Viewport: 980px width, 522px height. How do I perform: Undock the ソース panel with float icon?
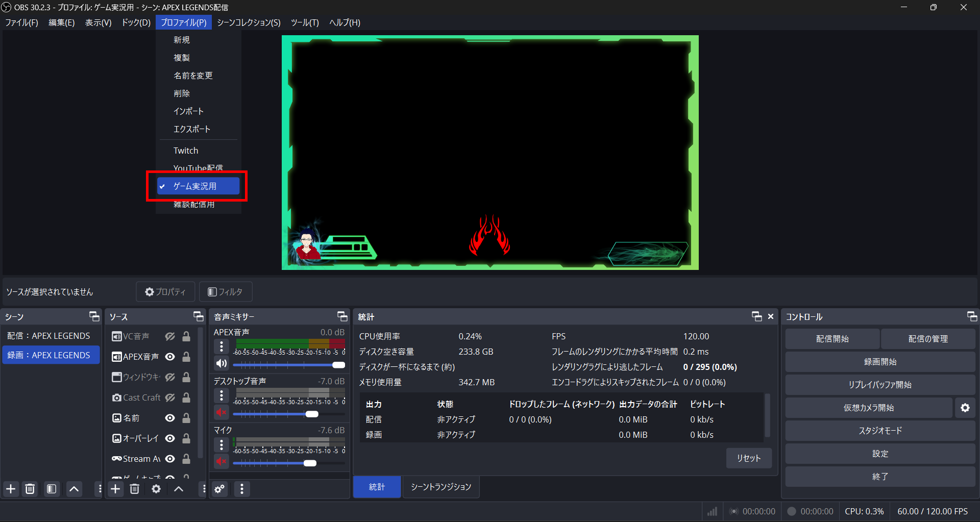(199, 316)
